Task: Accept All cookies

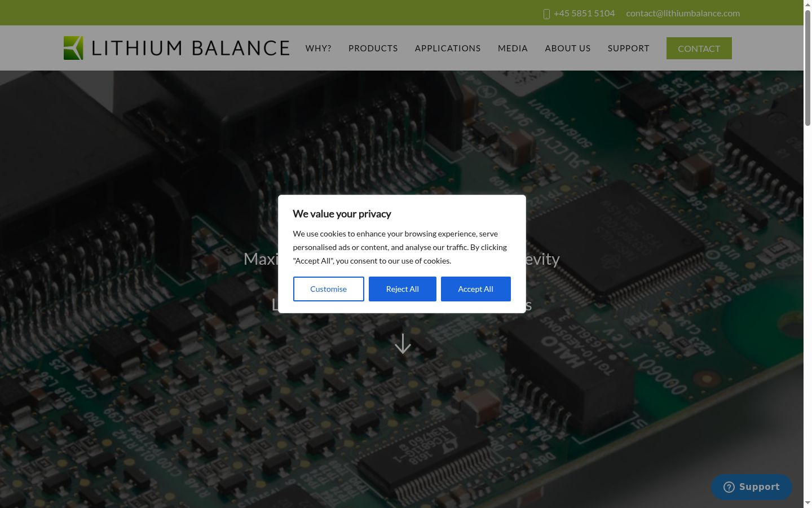Action: click(476, 289)
